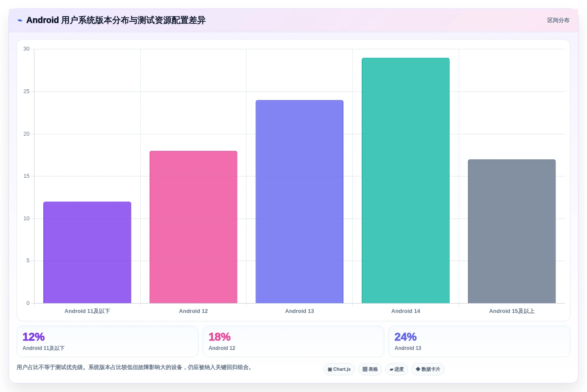Click the y-axis value 15
Image resolution: width=587 pixels, height=392 pixels.
click(x=26, y=176)
